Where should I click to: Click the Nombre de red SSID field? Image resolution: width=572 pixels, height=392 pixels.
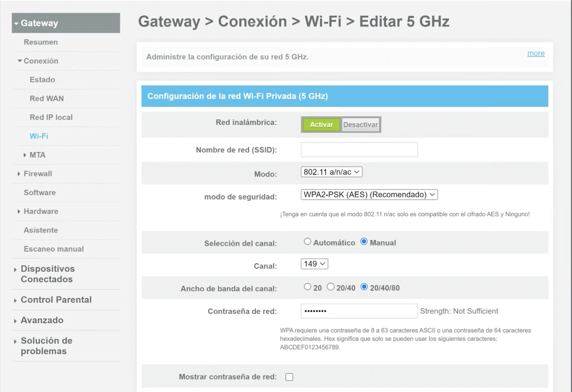359,150
